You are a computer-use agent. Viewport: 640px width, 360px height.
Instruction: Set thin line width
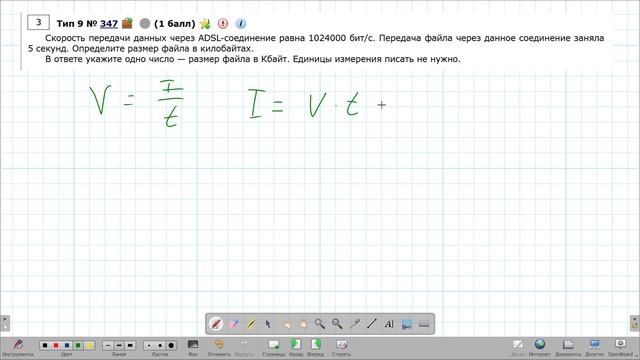(x=108, y=345)
